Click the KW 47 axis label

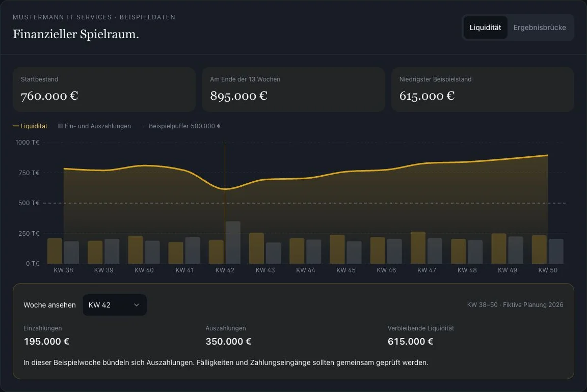pyautogui.click(x=427, y=270)
